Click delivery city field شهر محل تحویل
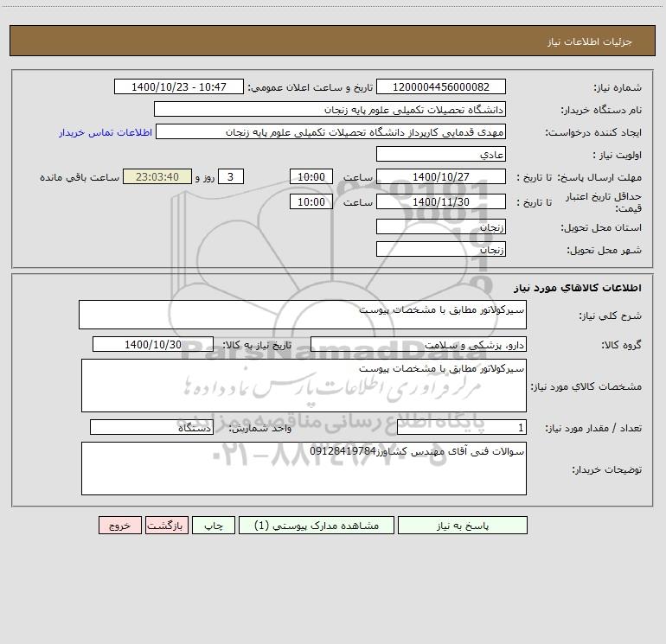The height and width of the screenshot is (644, 666). pos(441,249)
